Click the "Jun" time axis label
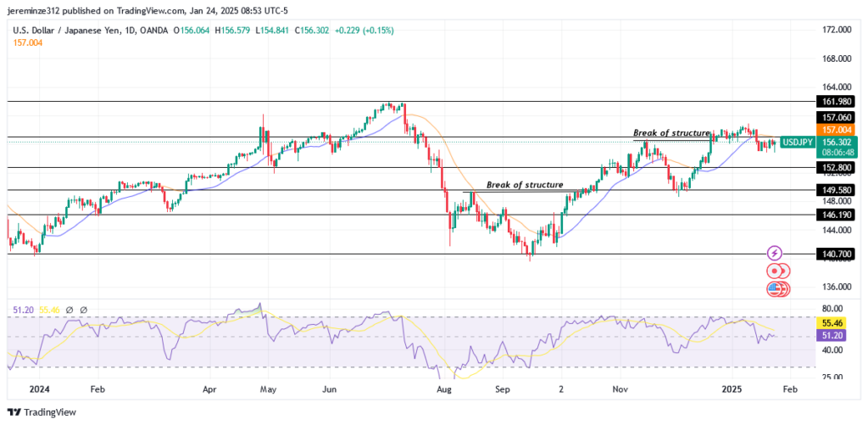 pyautogui.click(x=330, y=389)
